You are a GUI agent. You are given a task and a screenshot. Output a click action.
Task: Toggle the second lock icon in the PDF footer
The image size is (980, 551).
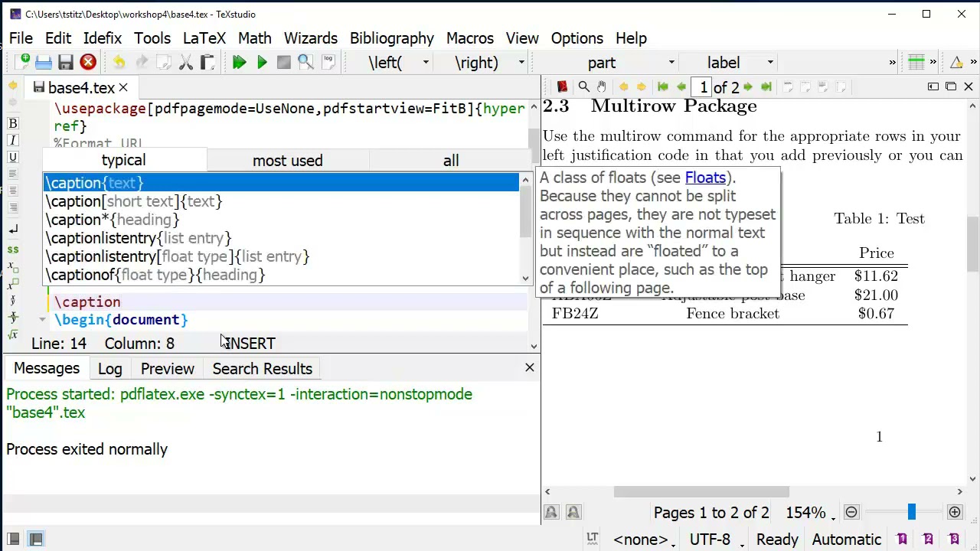(573, 513)
